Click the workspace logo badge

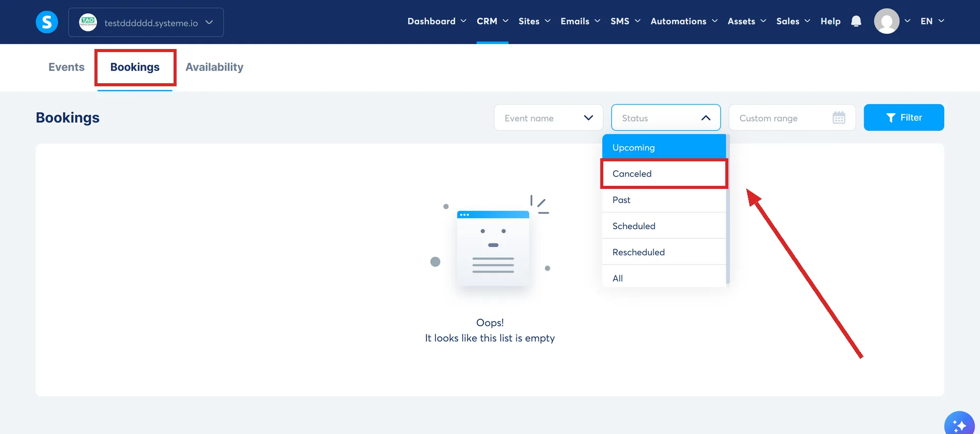pyautogui.click(x=88, y=22)
